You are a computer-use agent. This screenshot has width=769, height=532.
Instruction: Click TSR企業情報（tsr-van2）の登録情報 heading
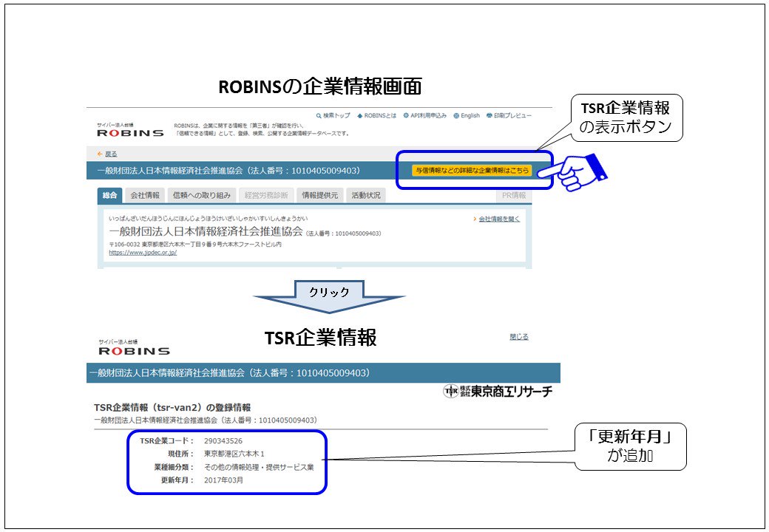click(172, 408)
